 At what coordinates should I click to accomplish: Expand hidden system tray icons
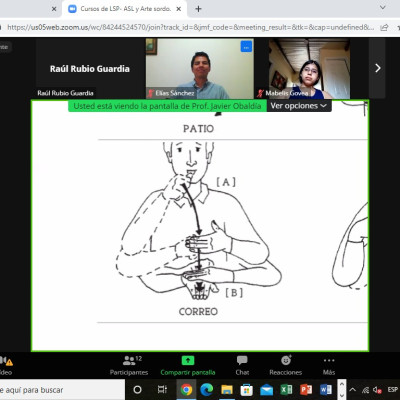pyautogui.click(x=353, y=390)
